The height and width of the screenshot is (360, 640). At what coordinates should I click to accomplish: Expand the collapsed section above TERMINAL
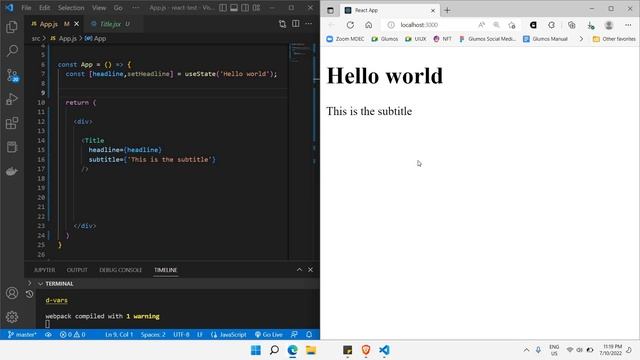click(x=29, y=283)
